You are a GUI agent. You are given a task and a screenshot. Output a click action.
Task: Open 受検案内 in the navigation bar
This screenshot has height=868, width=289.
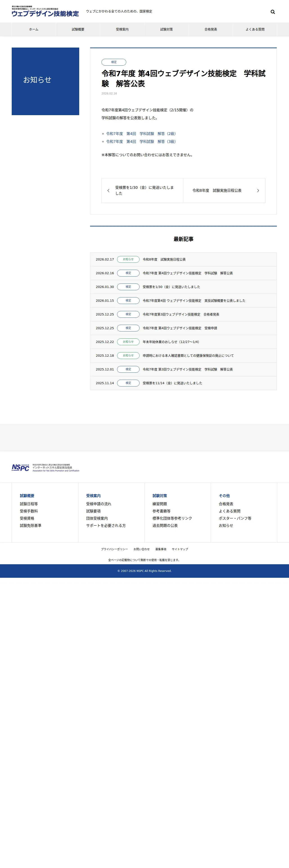tap(122, 29)
